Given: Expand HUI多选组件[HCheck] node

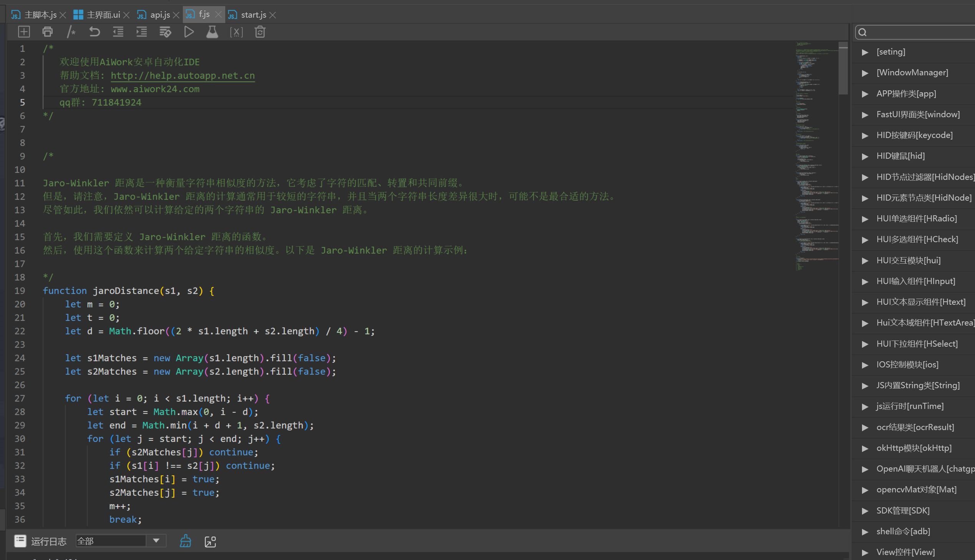Looking at the screenshot, I should coord(865,239).
